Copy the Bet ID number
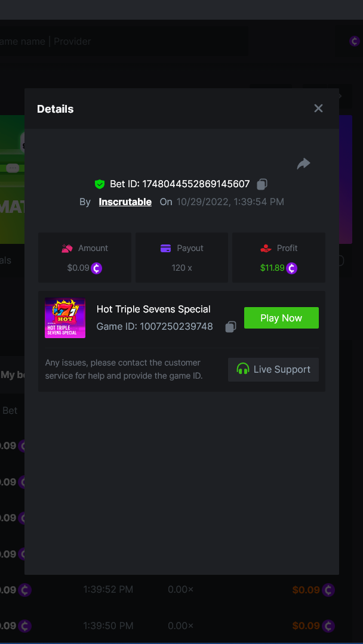Viewport: 363px width, 644px height. point(262,184)
